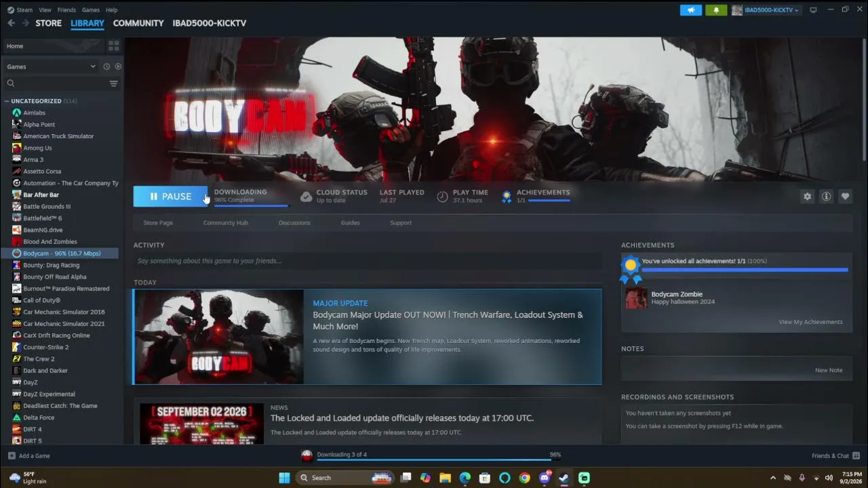868x488 pixels.
Task: Open the Friends menu
Action: coord(66,9)
